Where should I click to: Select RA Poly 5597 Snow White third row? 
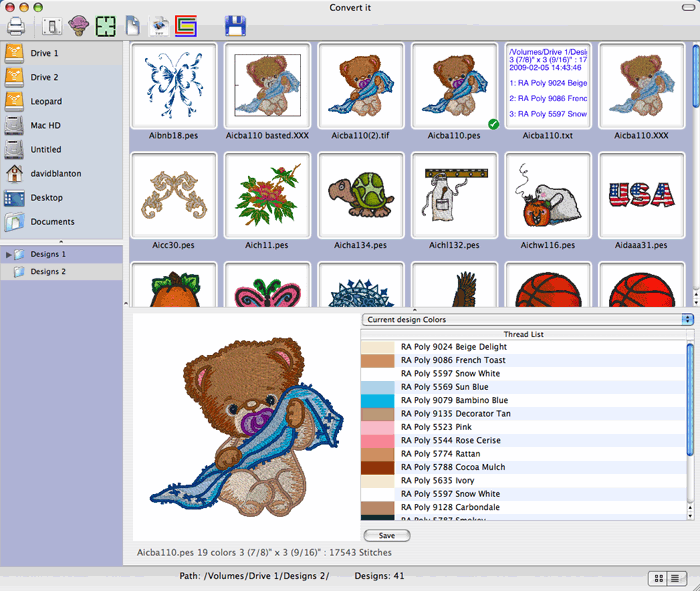click(x=523, y=374)
